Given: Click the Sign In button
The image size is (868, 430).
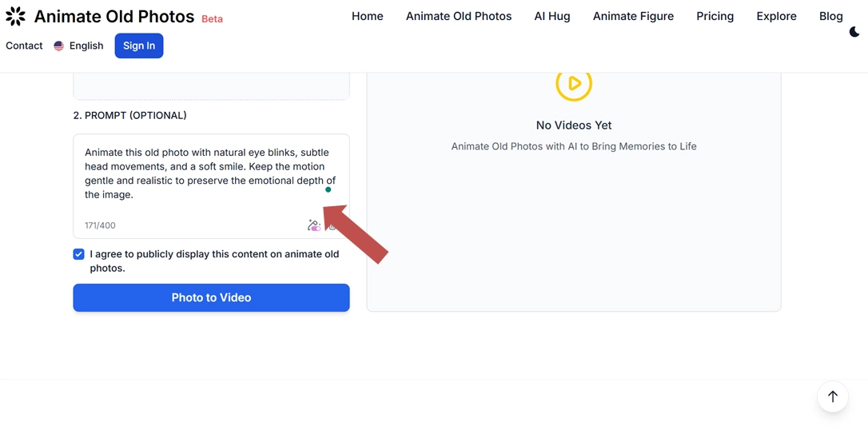Looking at the screenshot, I should point(139,46).
